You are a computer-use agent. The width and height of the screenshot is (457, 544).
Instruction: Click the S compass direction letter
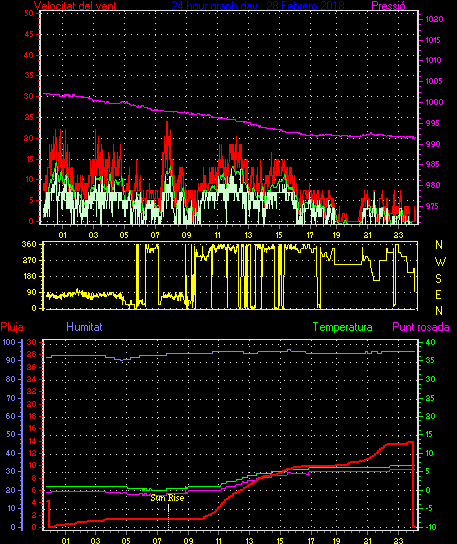pos(439,278)
